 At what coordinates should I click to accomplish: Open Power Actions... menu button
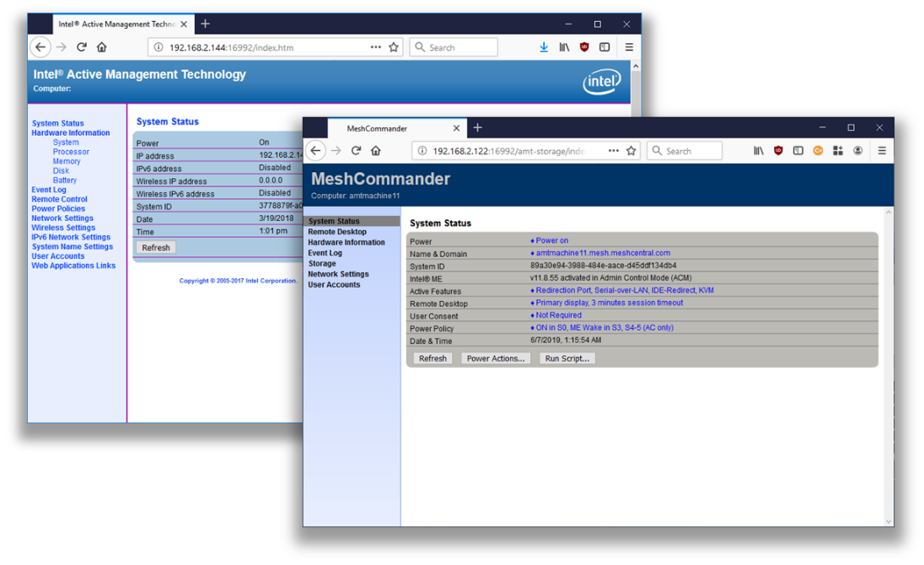(x=496, y=358)
